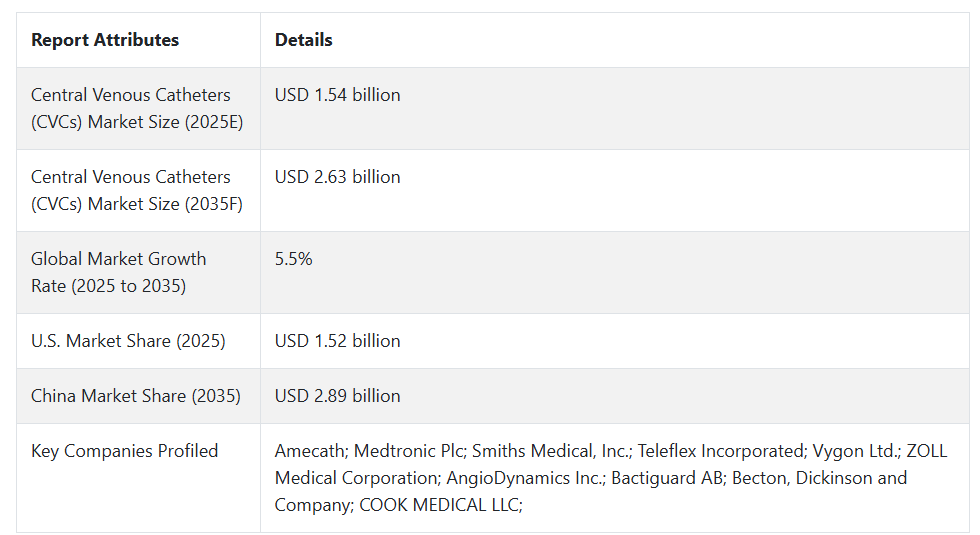Click Teleflex Incorporated in the companies list
The width and height of the screenshot is (980, 535).
click(722, 451)
